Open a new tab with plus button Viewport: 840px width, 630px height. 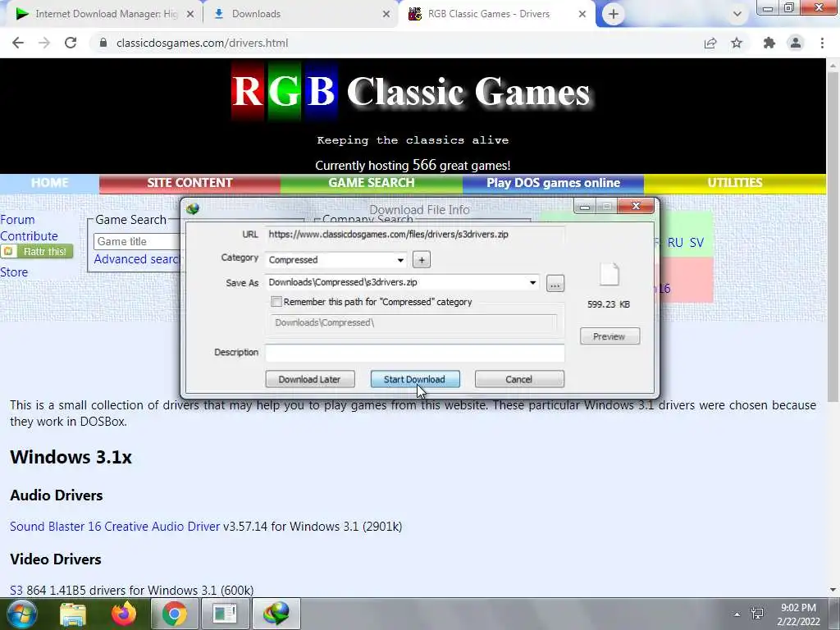614,14
